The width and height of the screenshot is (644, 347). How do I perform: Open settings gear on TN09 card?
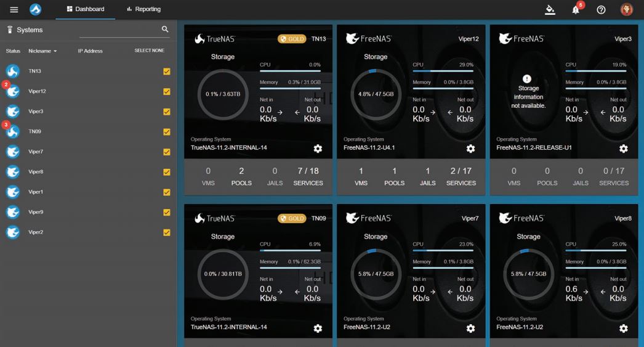point(318,328)
